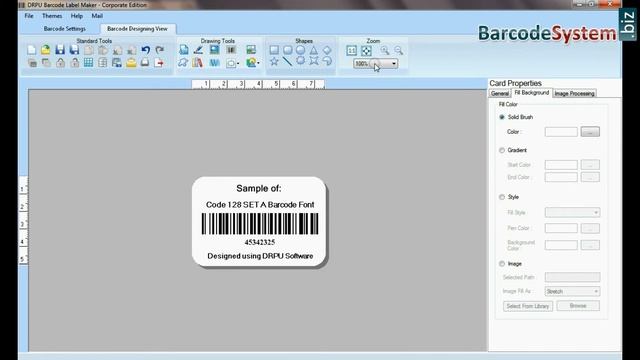Viewport: 640px width, 360px height.
Task: Select the Ellipse shape
Action: point(300,50)
